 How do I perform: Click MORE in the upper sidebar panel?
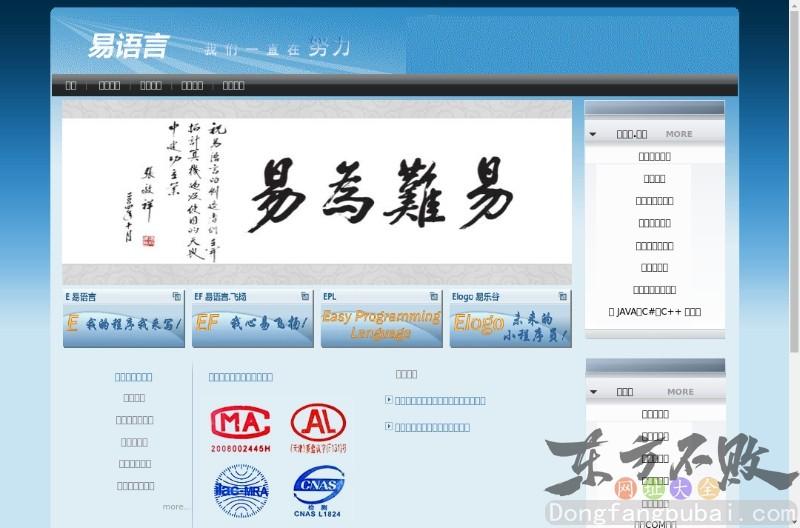point(679,134)
